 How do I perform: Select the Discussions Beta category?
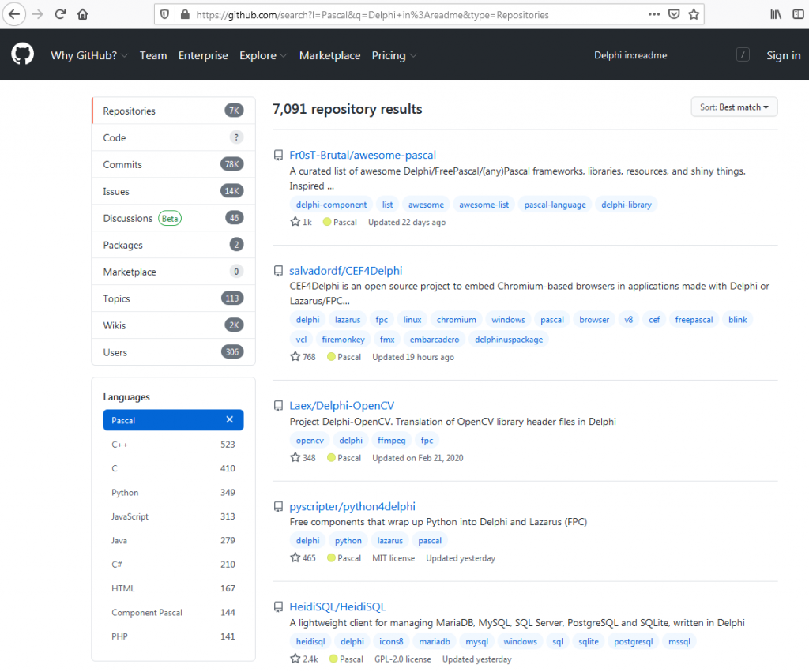click(x=173, y=218)
